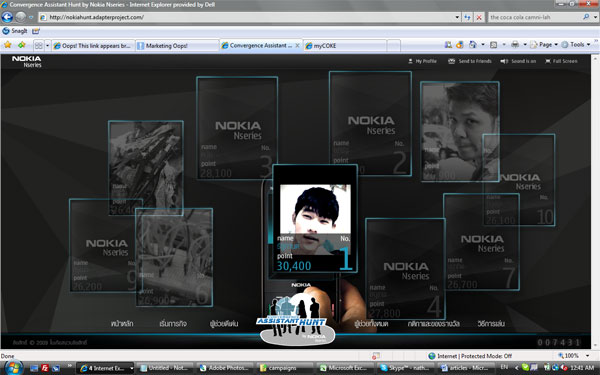Open the search provider dropdown arrow
The width and height of the screenshot is (600, 375).
click(x=595, y=17)
